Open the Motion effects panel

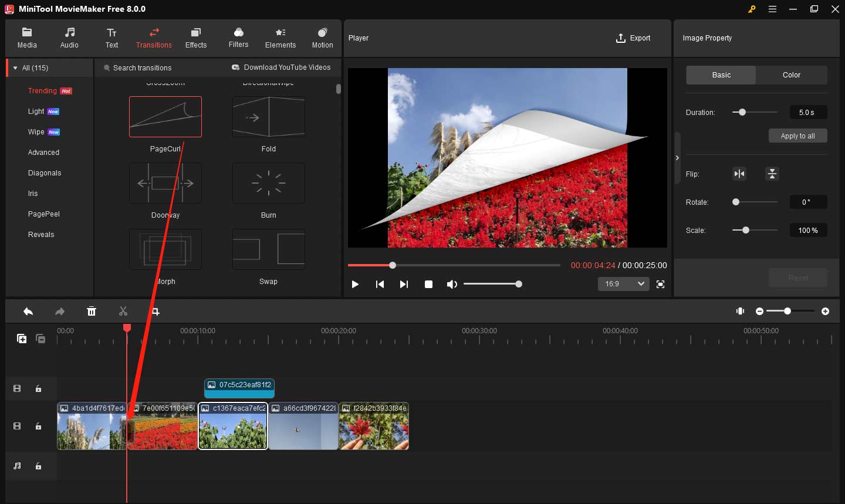point(322,38)
